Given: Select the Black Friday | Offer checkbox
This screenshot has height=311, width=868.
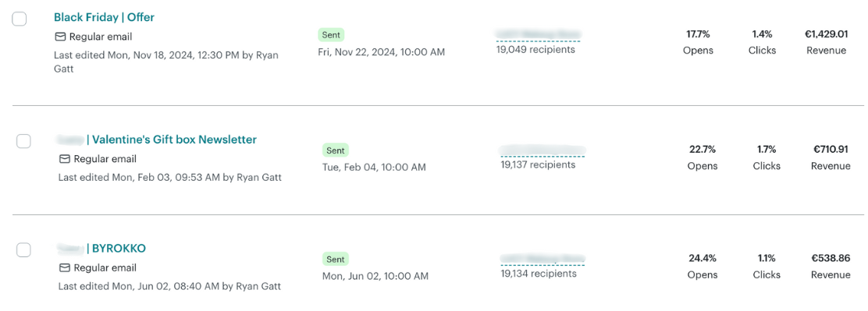Looking at the screenshot, I should click(20, 19).
